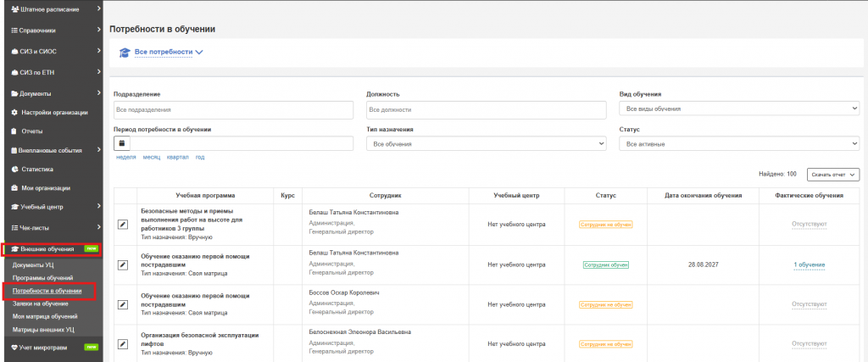Click the Сотрудник обучен status badge
Screen dimensions: 868x362
[605, 265]
